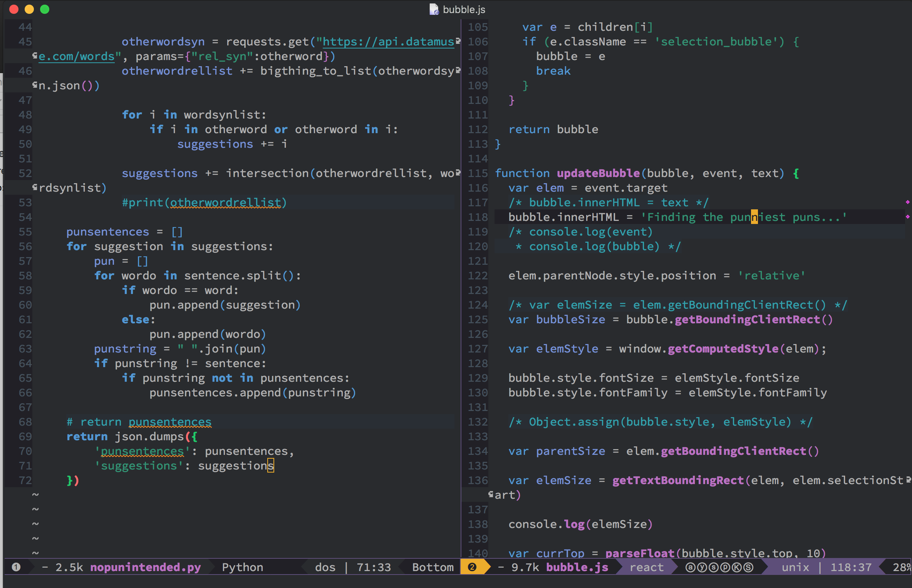Click window number 1 indicator in modeline
912x588 pixels.
pos(16,567)
